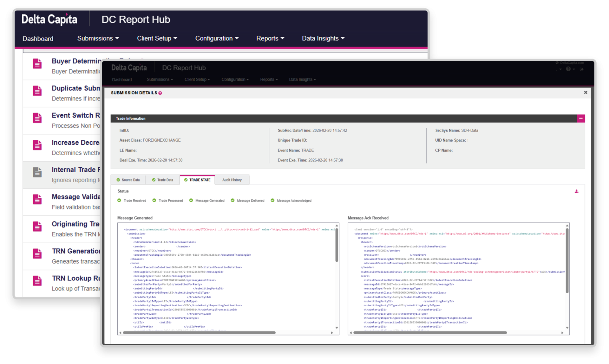Close the Submission Details dialog
This screenshot has height=364, width=609.
tap(586, 93)
